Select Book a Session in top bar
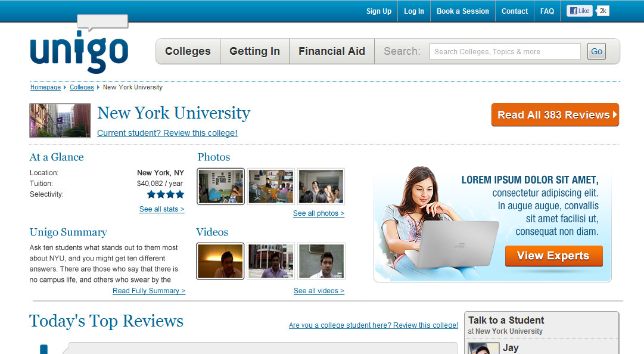The image size is (644, 354). click(x=462, y=11)
